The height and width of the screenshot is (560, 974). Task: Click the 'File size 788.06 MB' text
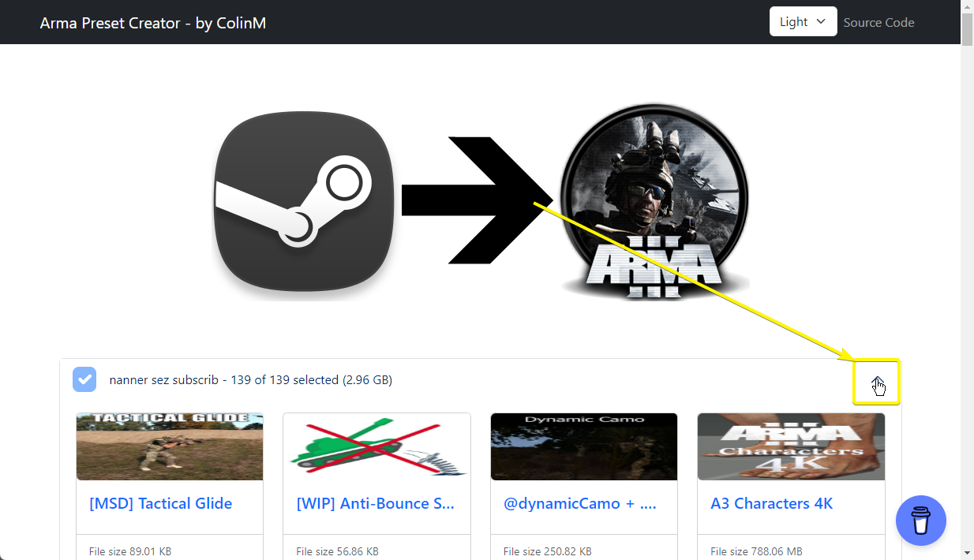coord(755,551)
